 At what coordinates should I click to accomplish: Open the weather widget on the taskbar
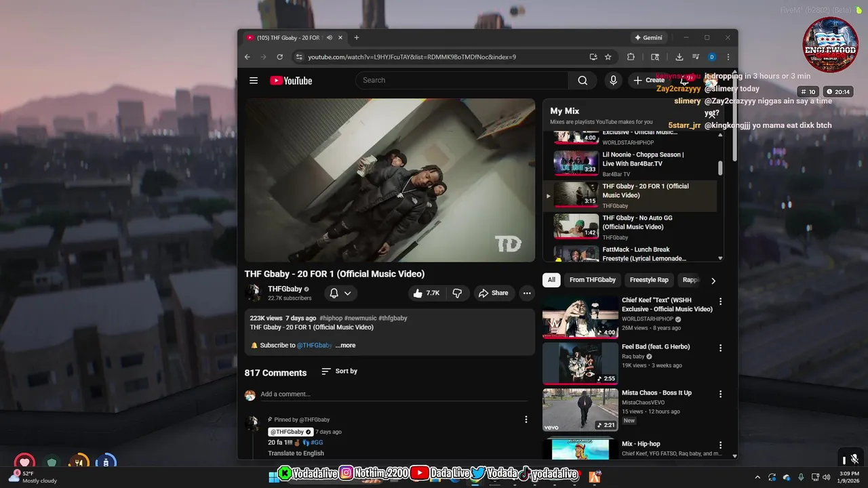(33, 476)
